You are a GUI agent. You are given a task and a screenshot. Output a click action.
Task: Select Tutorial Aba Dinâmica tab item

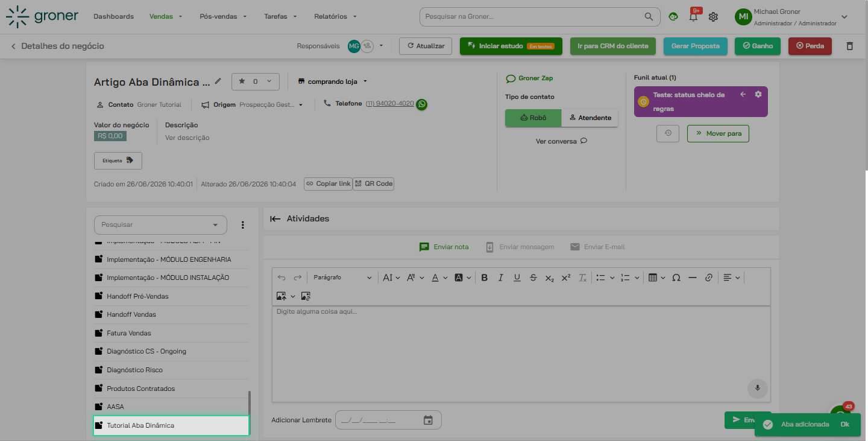pos(171,425)
